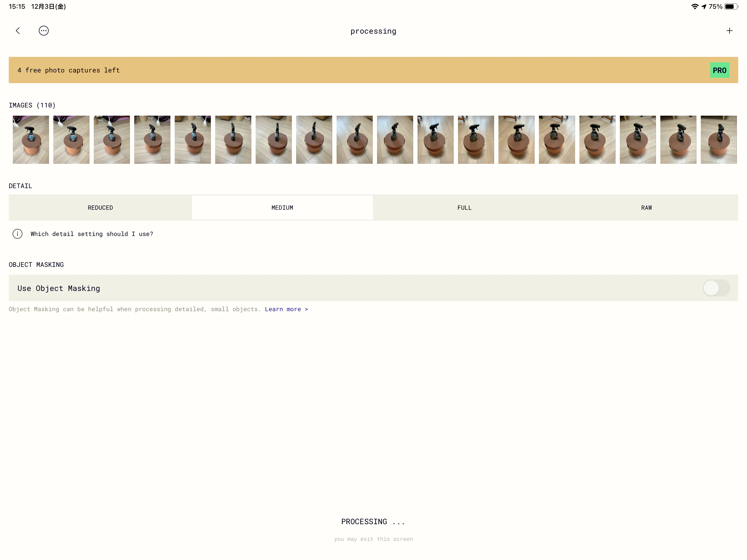Viewport: 747px width, 560px height.
Task: Open the Learn more link about Object Masking
Action: [x=286, y=309]
